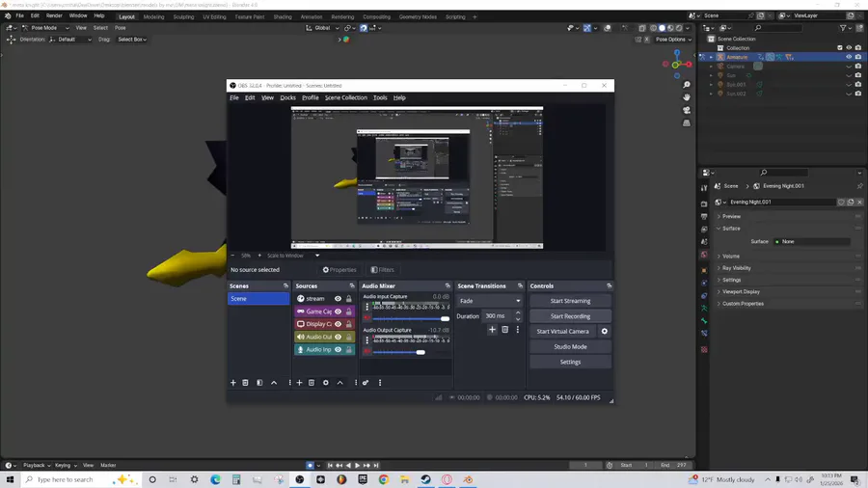The image size is (868, 488).
Task: Open Chrome from Windows taskbar
Action: coord(384,479)
